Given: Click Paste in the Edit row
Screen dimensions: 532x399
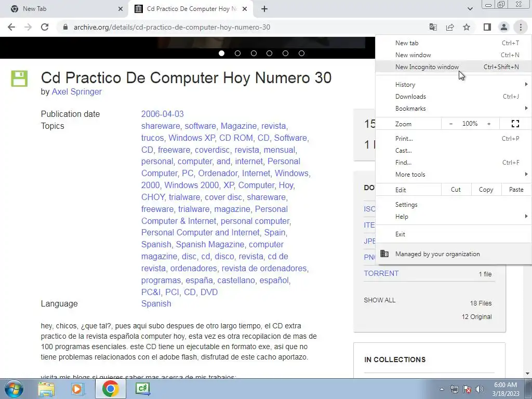Looking at the screenshot, I should click(516, 190).
